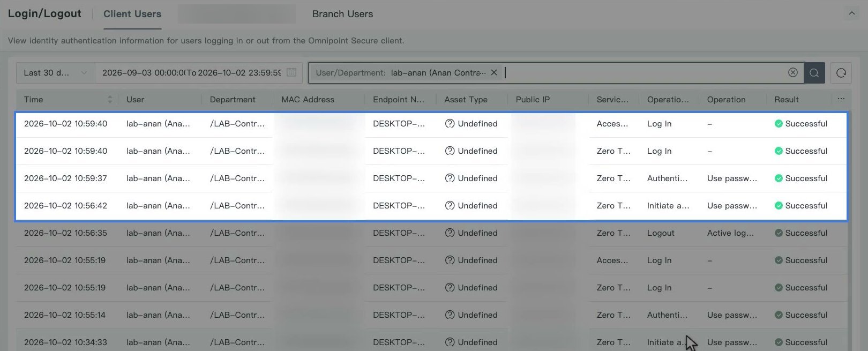
Task: Click lab-anan user cell in 10:34:33 row
Action: [x=158, y=342]
